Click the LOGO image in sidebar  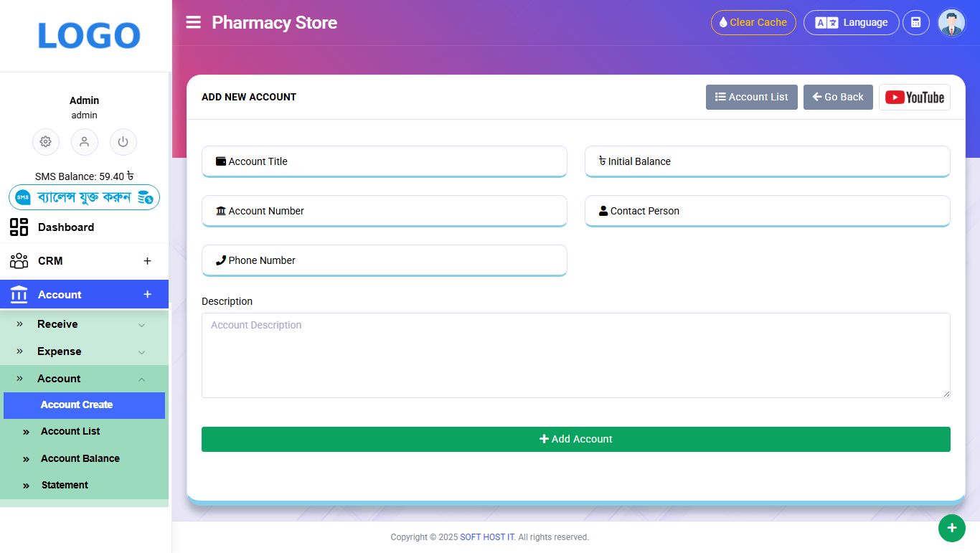(x=89, y=36)
